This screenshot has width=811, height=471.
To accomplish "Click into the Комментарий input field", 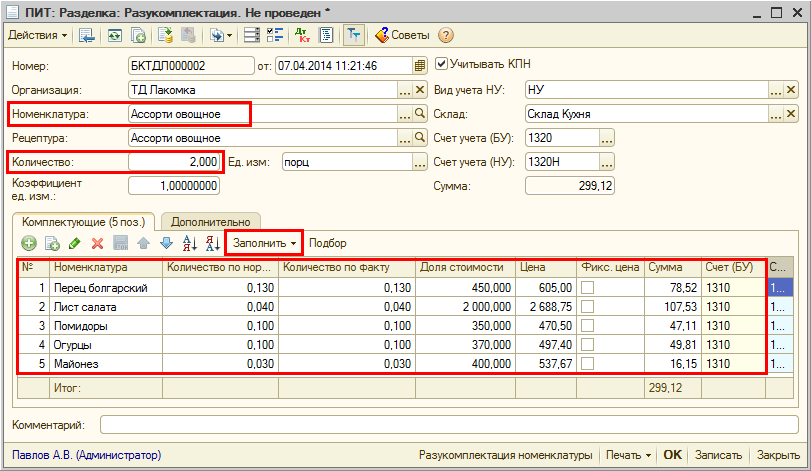I will (x=448, y=425).
